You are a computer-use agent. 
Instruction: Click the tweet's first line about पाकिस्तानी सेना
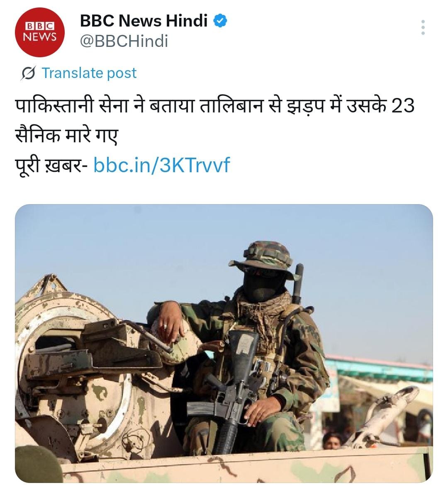[215, 106]
